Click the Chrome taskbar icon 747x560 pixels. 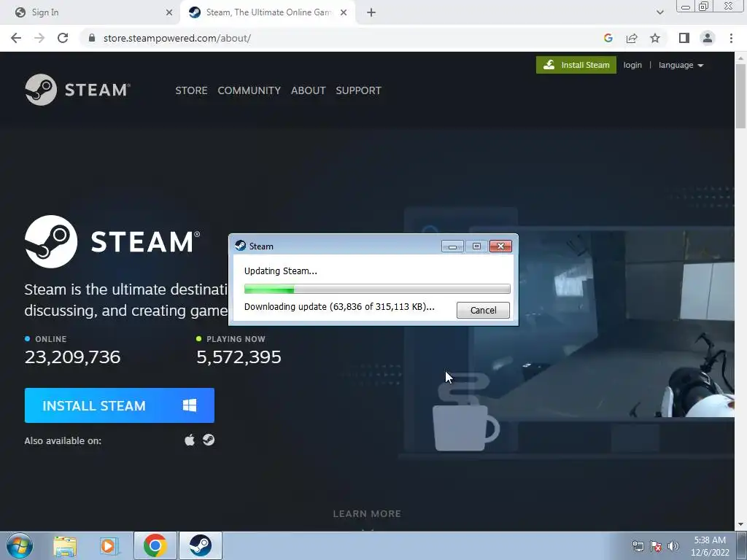[x=155, y=545]
